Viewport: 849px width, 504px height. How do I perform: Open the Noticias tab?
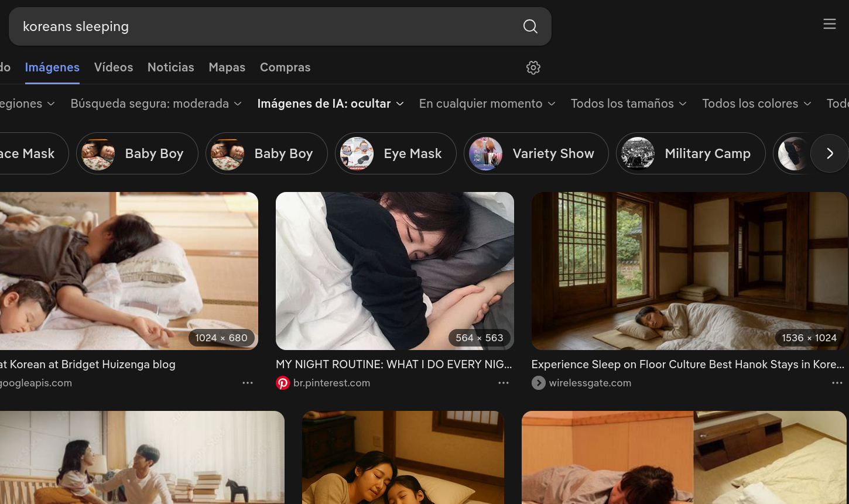point(171,67)
